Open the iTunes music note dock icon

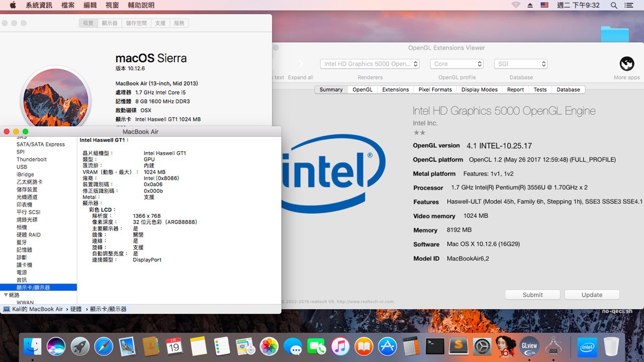tap(340, 346)
